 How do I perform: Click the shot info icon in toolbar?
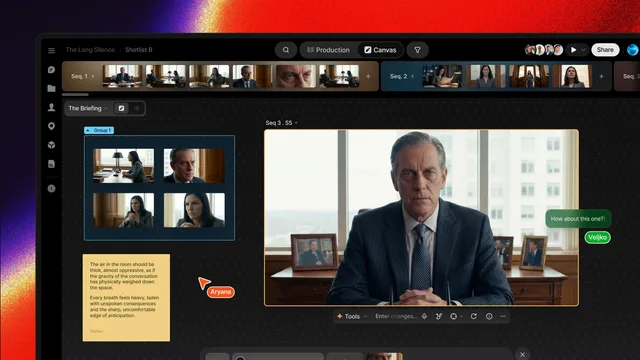489,316
